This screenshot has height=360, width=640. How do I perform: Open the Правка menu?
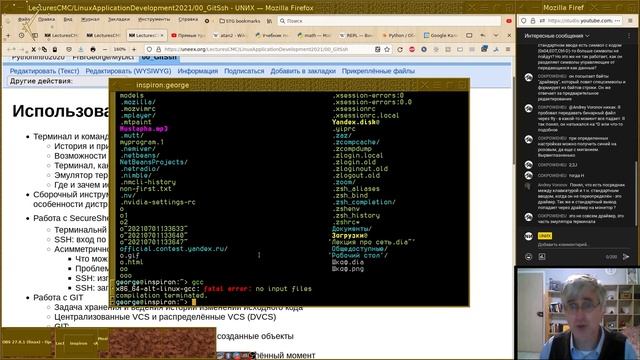(47, 20)
